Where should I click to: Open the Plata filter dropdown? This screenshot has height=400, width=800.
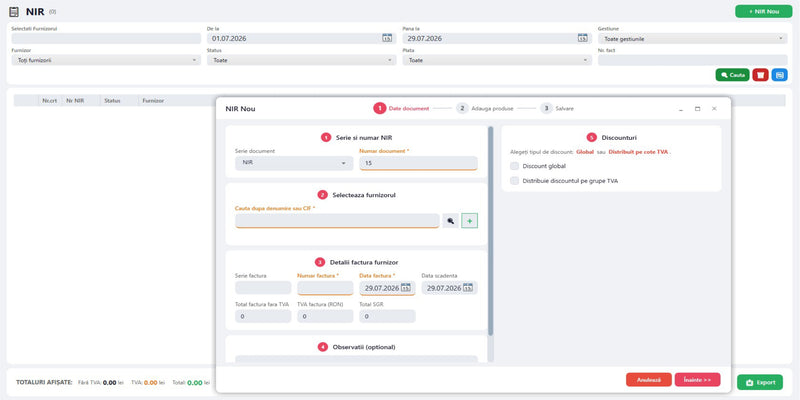pyautogui.click(x=497, y=60)
